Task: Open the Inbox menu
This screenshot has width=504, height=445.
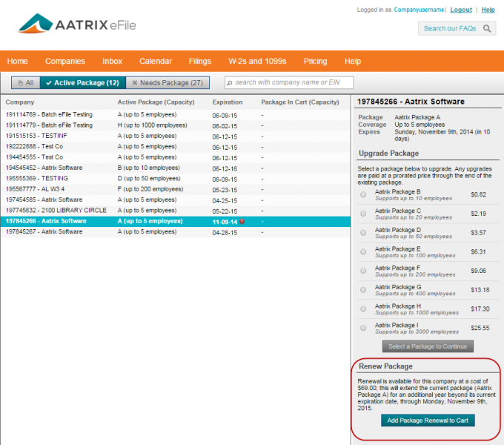Action: tap(112, 61)
